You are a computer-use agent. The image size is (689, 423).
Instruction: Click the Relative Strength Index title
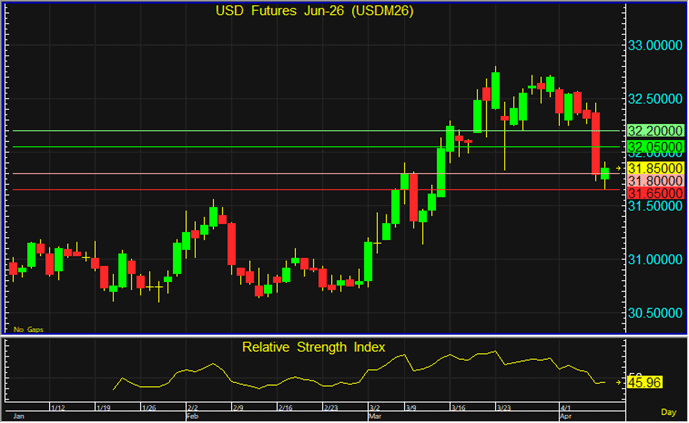[x=313, y=347]
